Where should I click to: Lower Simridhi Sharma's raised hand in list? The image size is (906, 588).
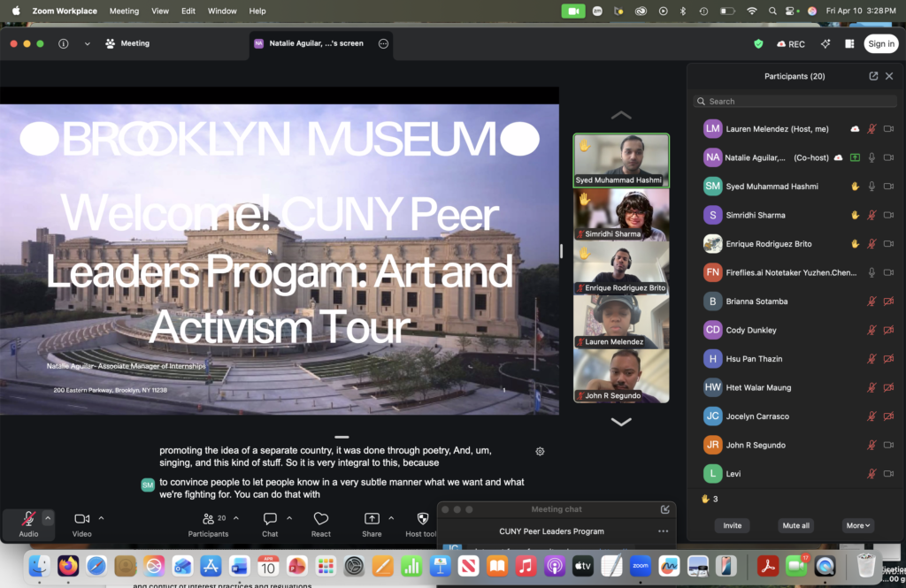click(x=855, y=215)
